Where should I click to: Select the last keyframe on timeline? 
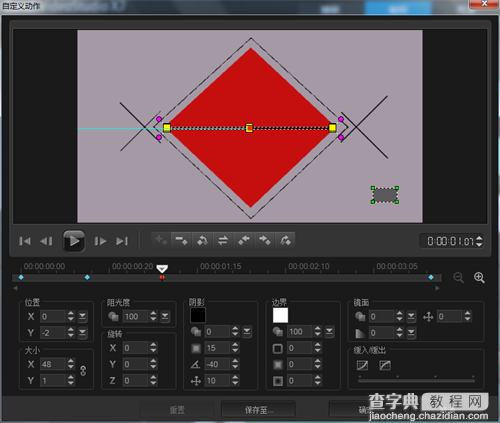(431, 277)
